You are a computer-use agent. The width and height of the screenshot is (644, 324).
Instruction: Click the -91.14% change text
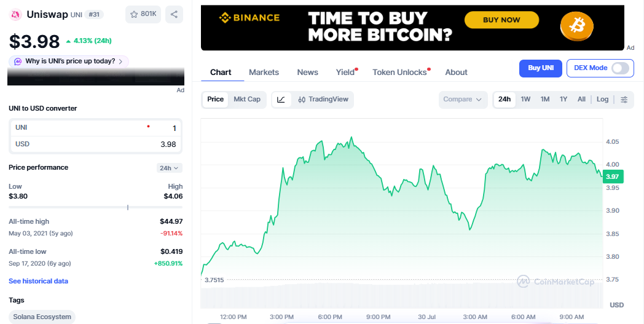click(x=171, y=234)
